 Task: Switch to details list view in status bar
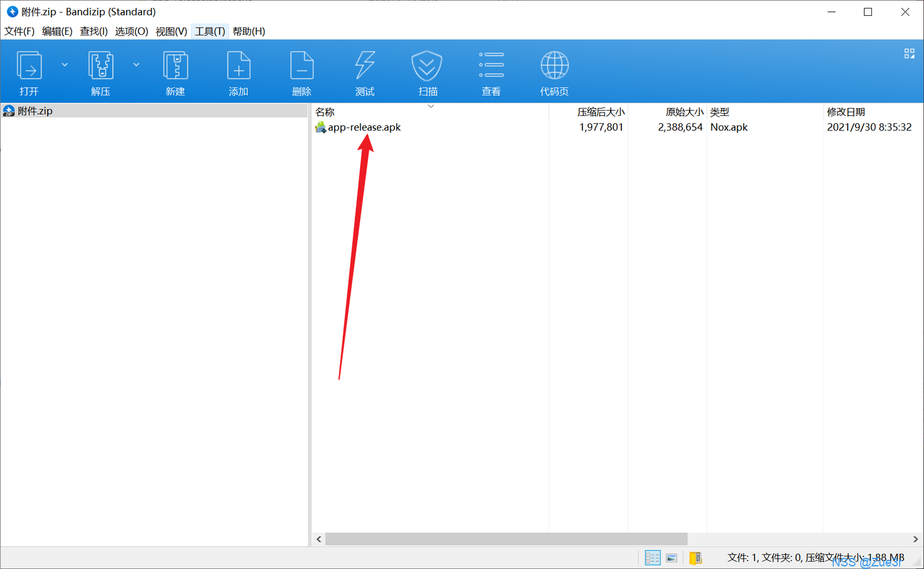point(652,558)
